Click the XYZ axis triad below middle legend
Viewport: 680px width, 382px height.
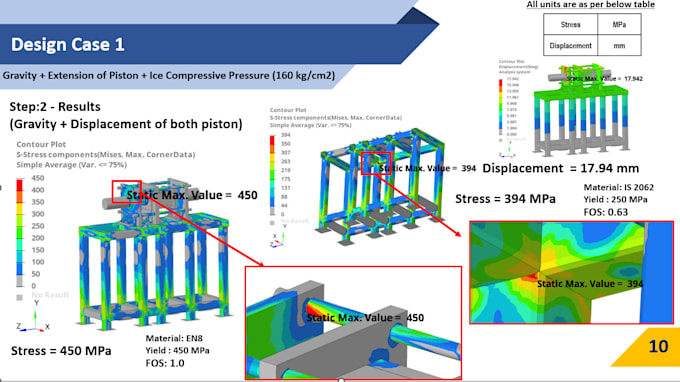point(279,236)
